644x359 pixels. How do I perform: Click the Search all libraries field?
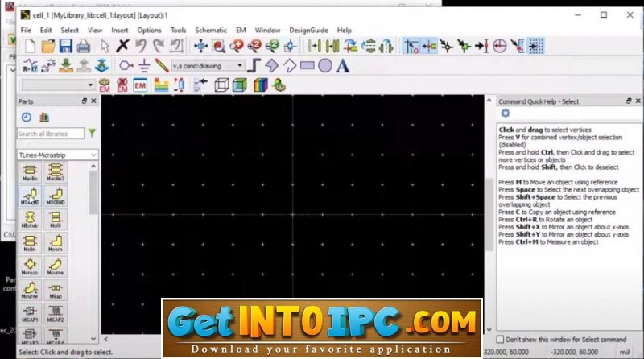click(x=51, y=134)
